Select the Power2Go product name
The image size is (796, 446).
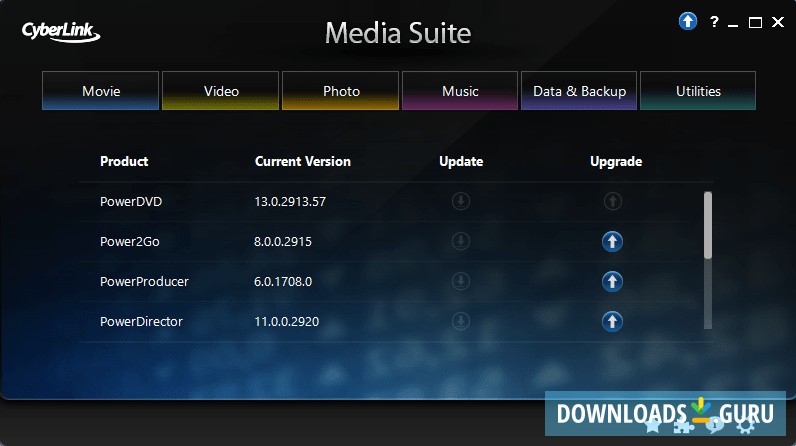point(129,242)
